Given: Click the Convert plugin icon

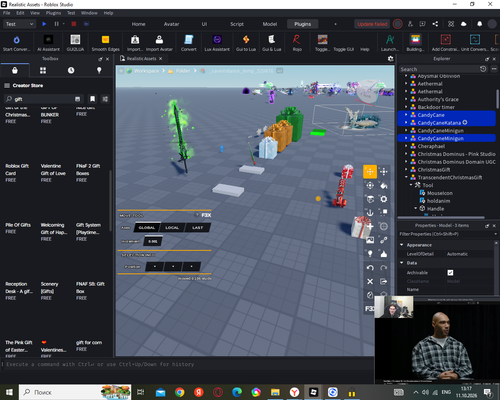Looking at the screenshot, I should [x=189, y=43].
